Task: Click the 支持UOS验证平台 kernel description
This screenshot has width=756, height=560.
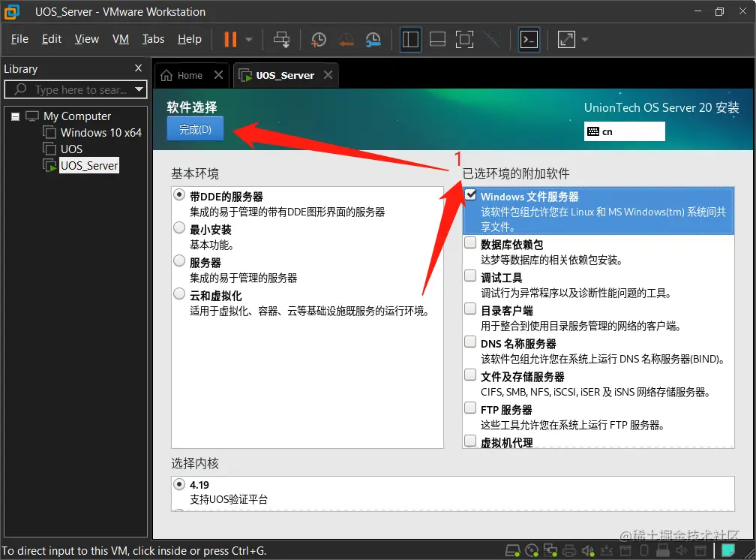Action: click(229, 500)
